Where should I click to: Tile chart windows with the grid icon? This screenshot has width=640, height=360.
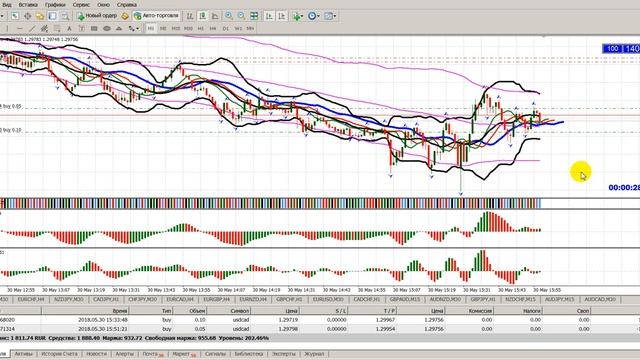point(254,16)
